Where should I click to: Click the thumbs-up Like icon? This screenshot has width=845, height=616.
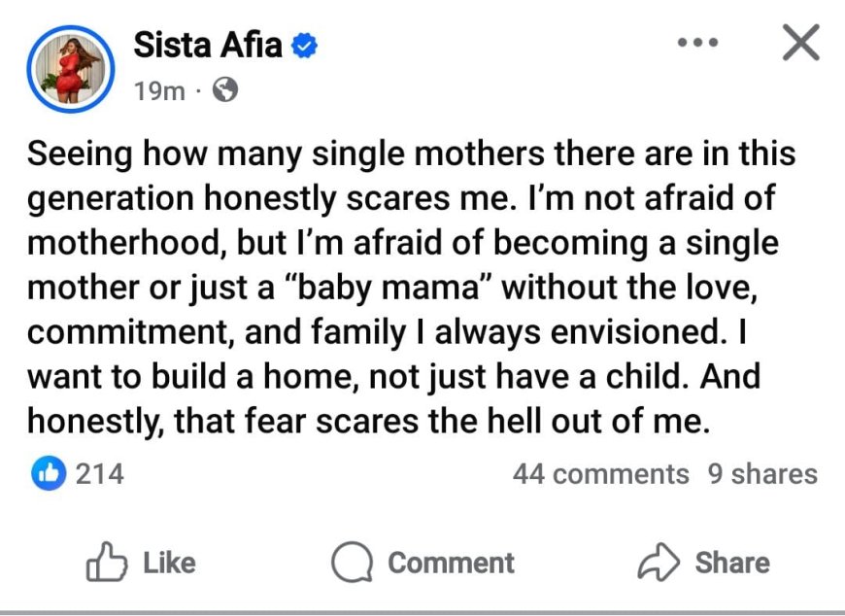(107, 562)
